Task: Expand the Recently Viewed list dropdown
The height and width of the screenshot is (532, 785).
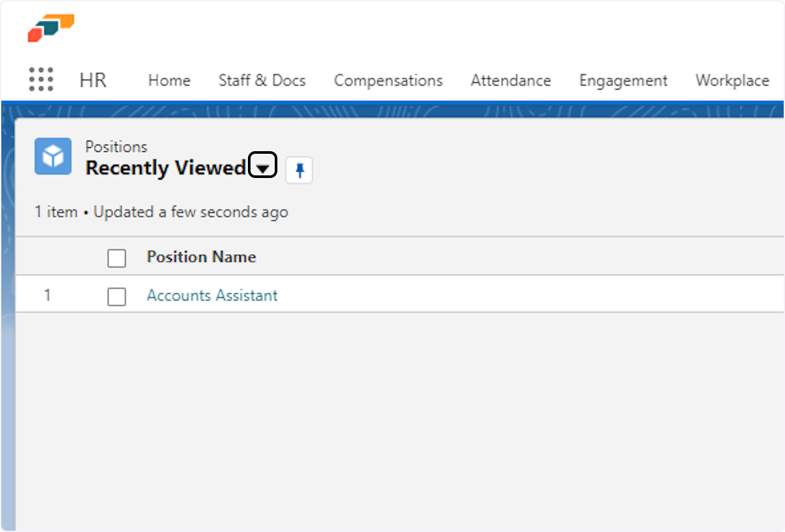Action: tap(262, 165)
